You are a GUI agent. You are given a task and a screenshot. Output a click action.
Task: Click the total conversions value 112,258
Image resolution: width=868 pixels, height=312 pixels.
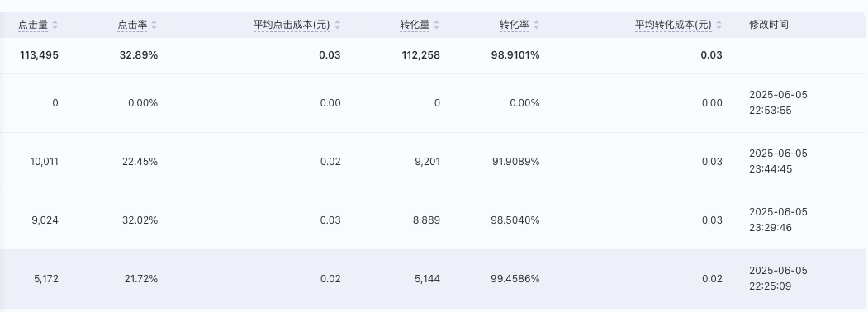pos(420,55)
